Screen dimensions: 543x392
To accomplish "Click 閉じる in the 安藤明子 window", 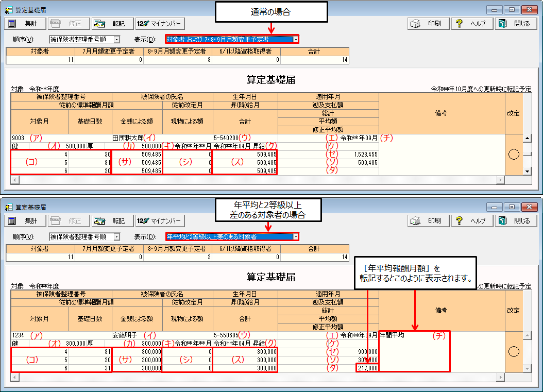I will tap(515, 221).
